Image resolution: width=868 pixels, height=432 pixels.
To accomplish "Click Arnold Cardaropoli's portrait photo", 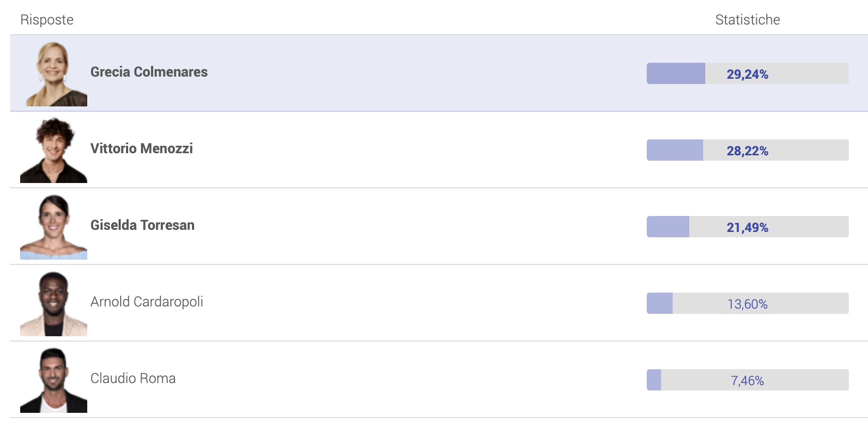I will click(x=54, y=303).
